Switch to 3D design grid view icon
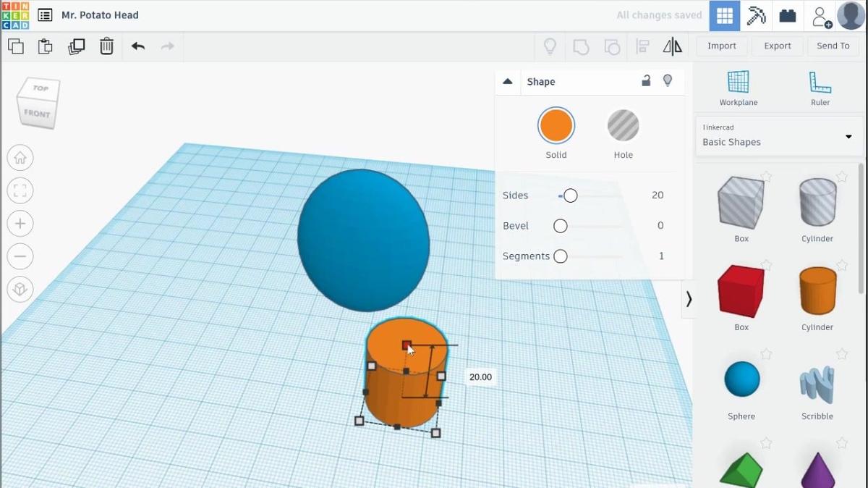The width and height of the screenshot is (868, 488). (724, 15)
